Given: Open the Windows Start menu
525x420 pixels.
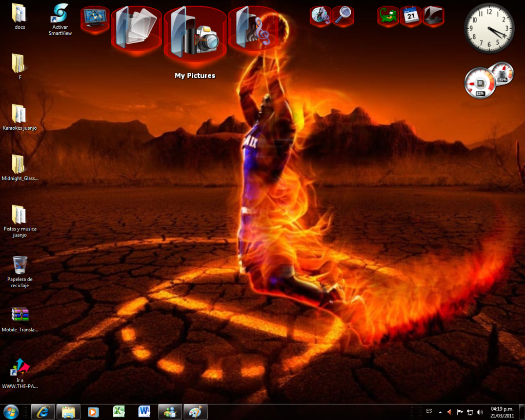Looking at the screenshot, I should (11, 412).
